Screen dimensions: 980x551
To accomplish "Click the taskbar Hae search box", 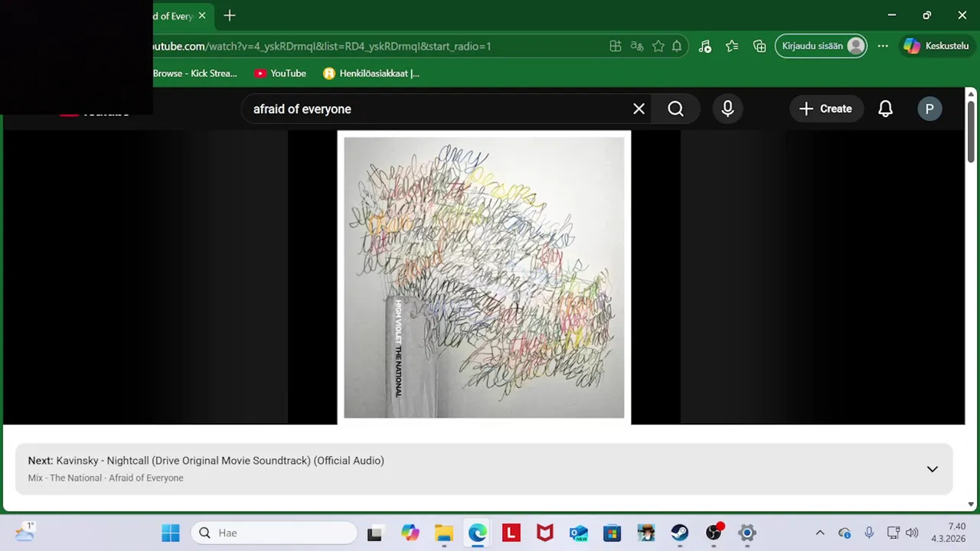I will pyautogui.click(x=274, y=533).
